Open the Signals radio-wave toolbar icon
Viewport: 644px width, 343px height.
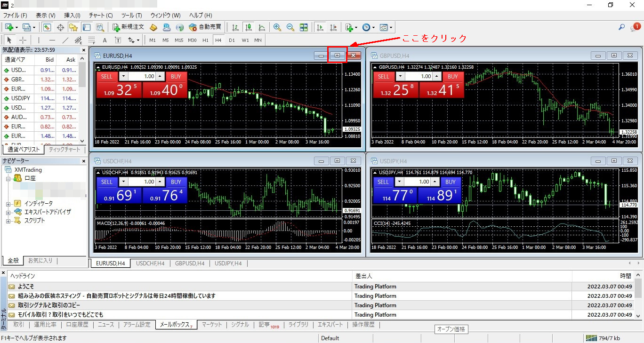pos(179,27)
